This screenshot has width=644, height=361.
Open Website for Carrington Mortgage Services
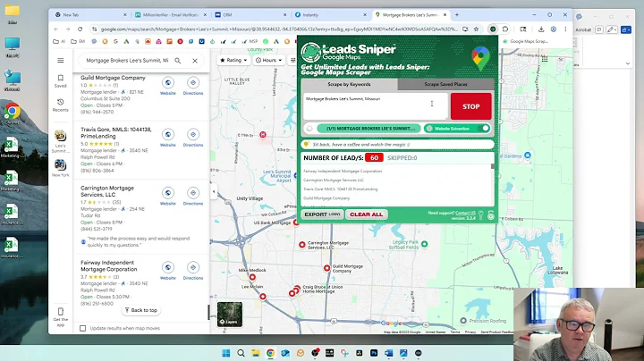tap(167, 196)
